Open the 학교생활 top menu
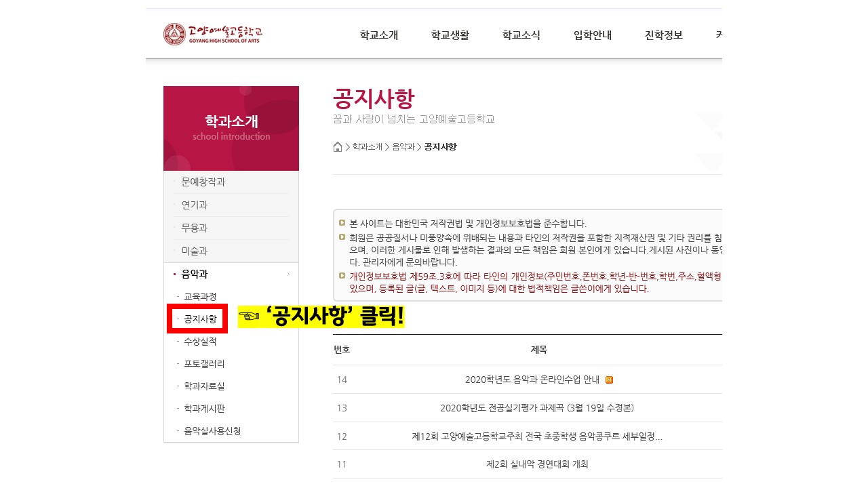Screen dimensions: 868x488 point(450,35)
